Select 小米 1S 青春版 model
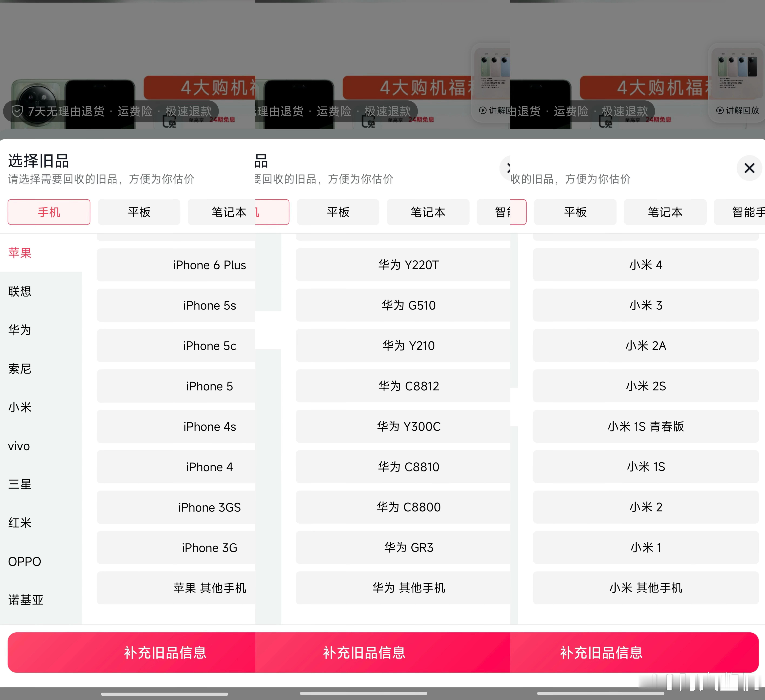Image resolution: width=765 pixels, height=700 pixels. pyautogui.click(x=646, y=426)
